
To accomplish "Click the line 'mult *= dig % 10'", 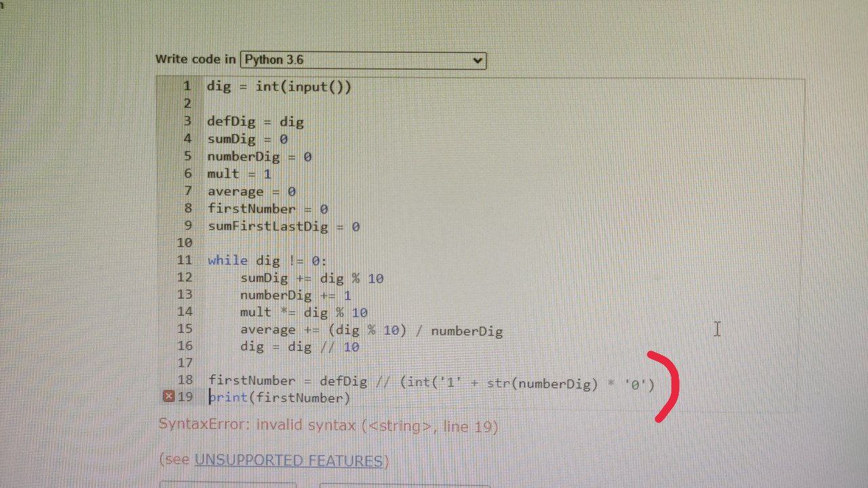I will click(x=303, y=312).
